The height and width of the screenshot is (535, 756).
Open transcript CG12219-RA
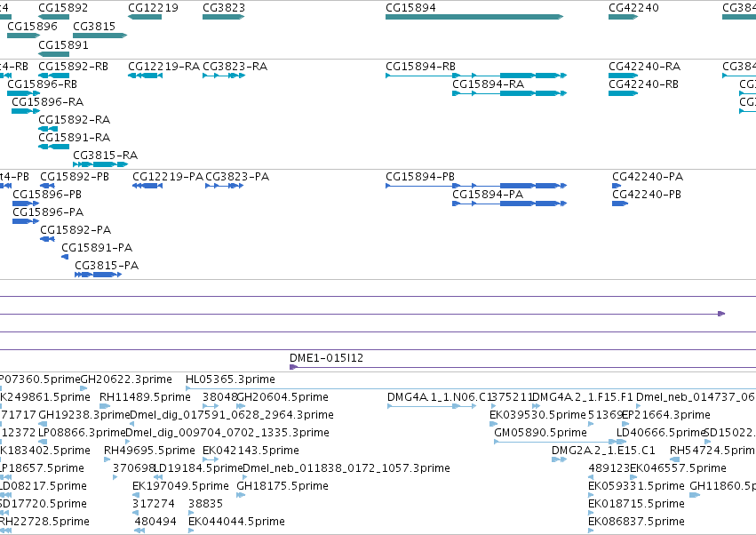(x=164, y=66)
